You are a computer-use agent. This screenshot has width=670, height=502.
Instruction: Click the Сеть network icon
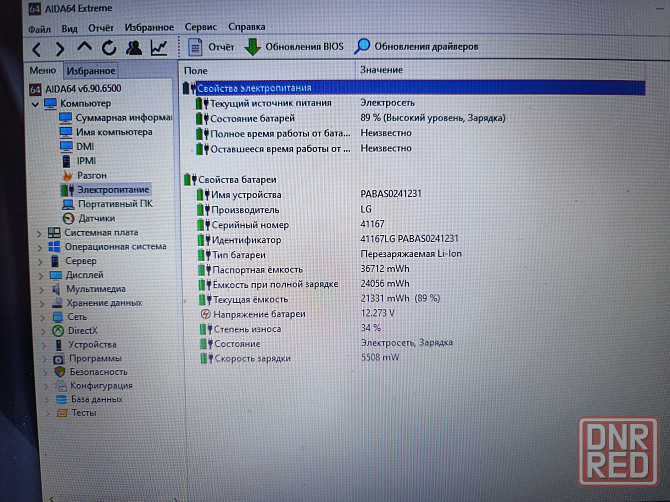[58, 317]
